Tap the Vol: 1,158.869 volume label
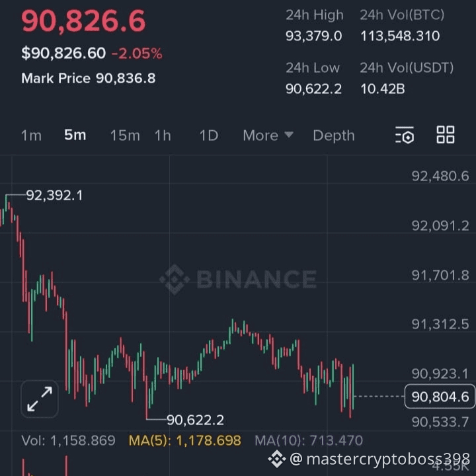Image resolution: width=476 pixels, height=476 pixels. coord(68,440)
